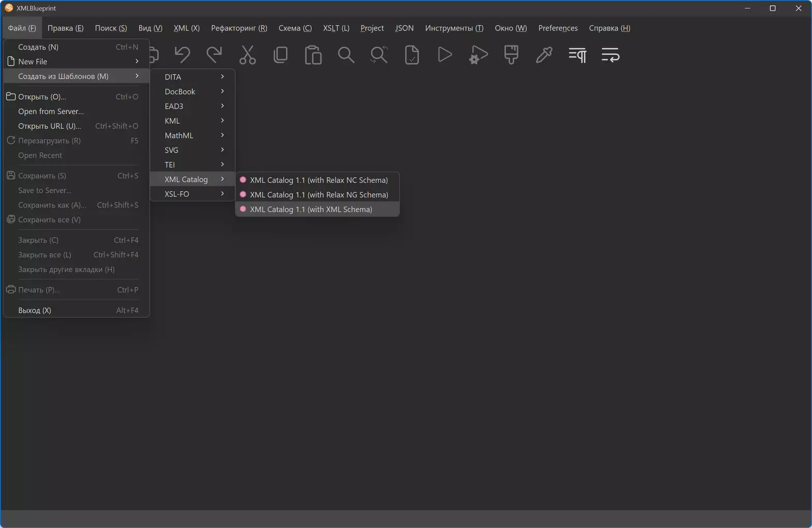Click the Format brush icon
812x528 pixels.
(x=511, y=54)
